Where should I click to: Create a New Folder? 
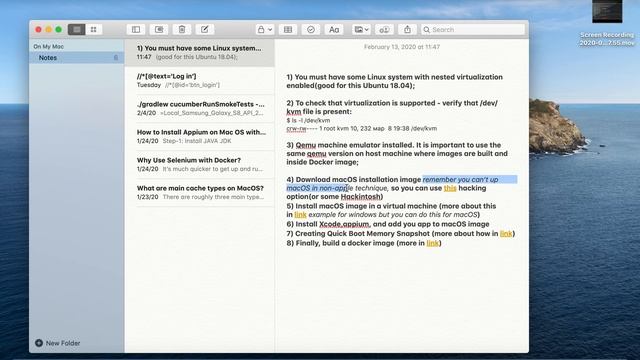(58, 343)
